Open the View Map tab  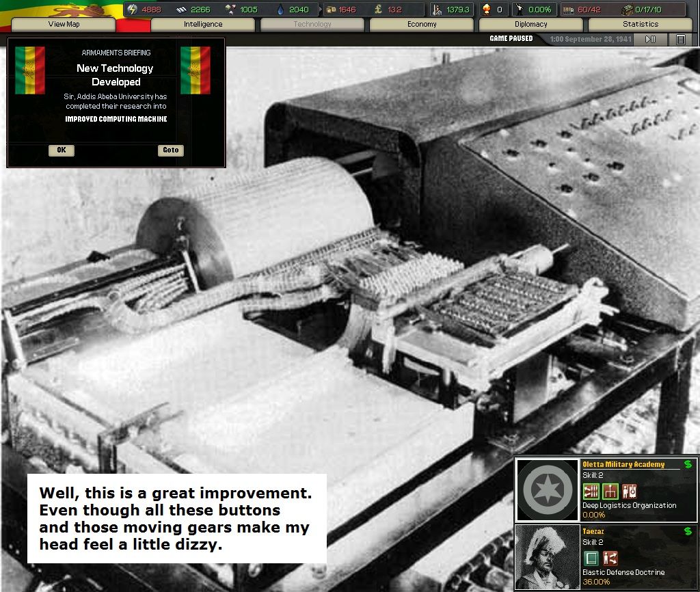(x=64, y=25)
